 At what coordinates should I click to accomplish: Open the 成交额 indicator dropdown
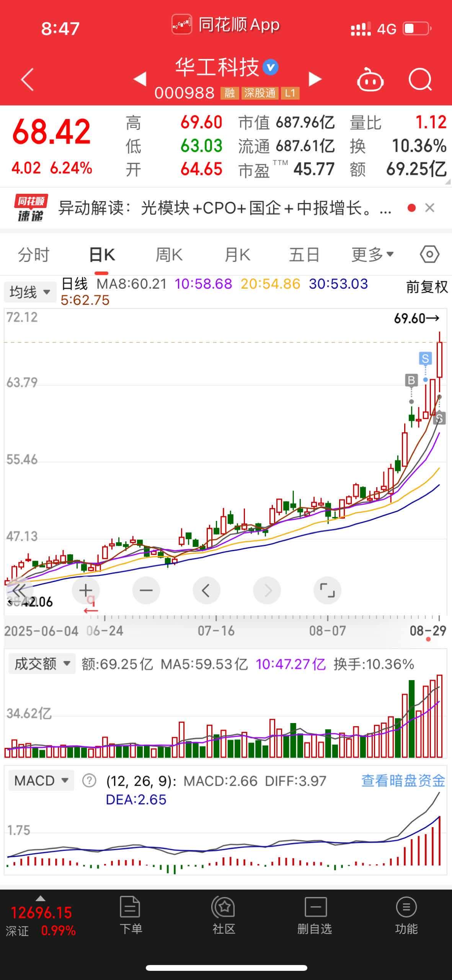pos(42,664)
